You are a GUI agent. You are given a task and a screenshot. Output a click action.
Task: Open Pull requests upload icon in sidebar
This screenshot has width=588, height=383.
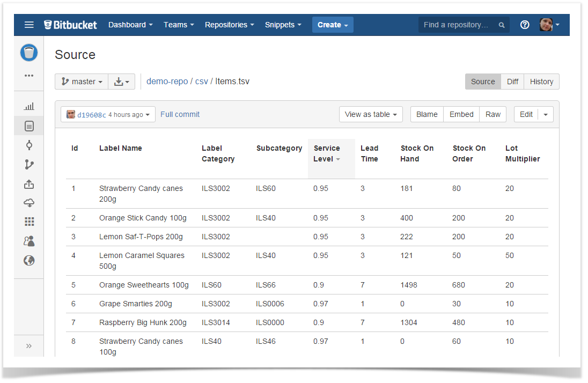29,184
